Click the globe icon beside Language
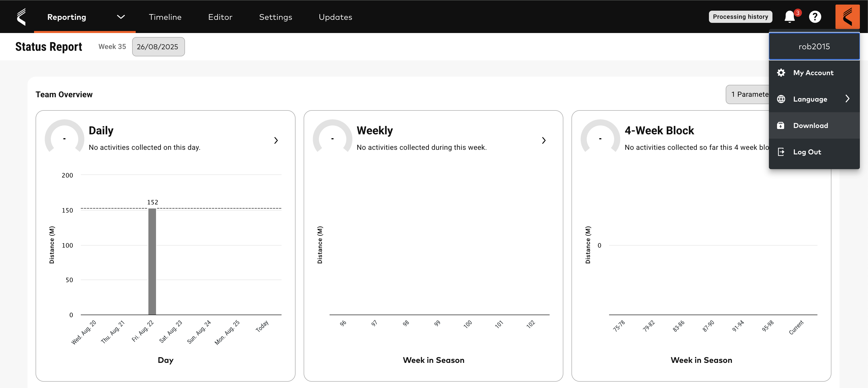868x388 pixels. click(x=781, y=99)
